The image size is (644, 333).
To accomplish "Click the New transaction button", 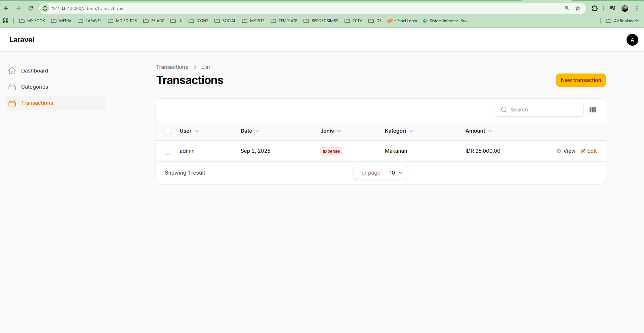I will click(580, 80).
